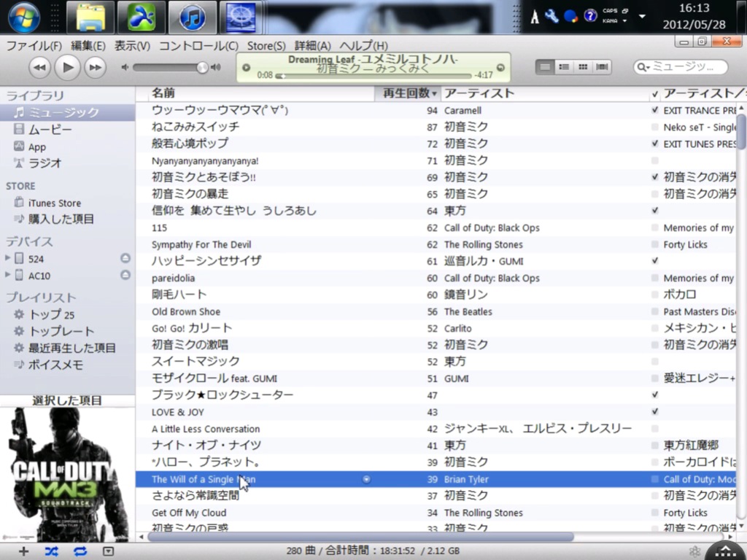Click the Play button
The image size is (747, 560).
[67, 68]
